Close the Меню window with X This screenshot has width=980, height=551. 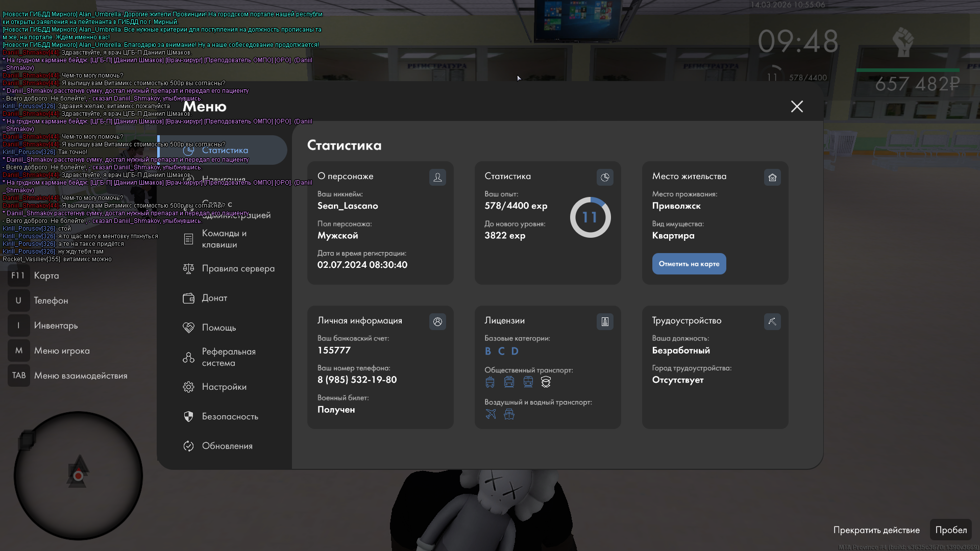[x=797, y=107]
